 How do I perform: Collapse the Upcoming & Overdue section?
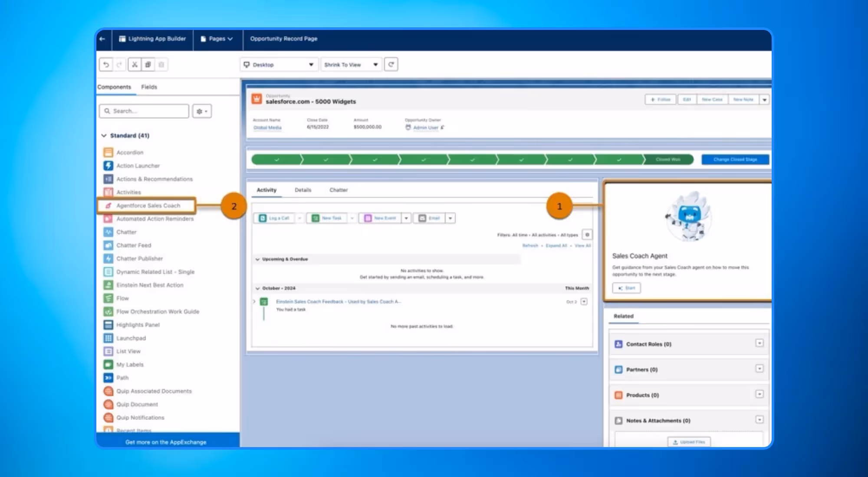(x=257, y=259)
